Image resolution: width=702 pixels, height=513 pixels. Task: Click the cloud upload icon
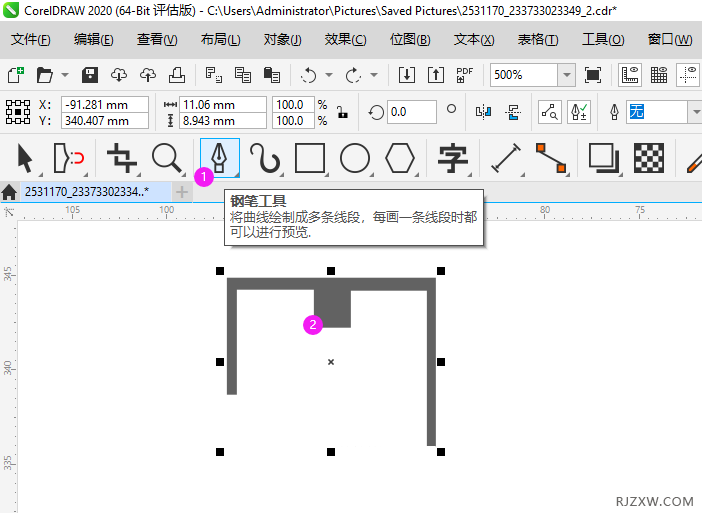tap(148, 75)
